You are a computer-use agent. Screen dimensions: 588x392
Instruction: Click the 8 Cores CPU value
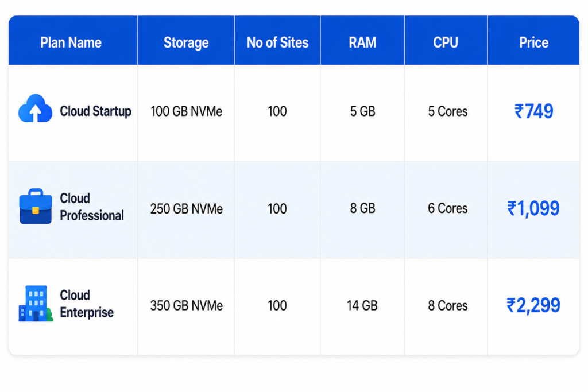[x=448, y=306]
